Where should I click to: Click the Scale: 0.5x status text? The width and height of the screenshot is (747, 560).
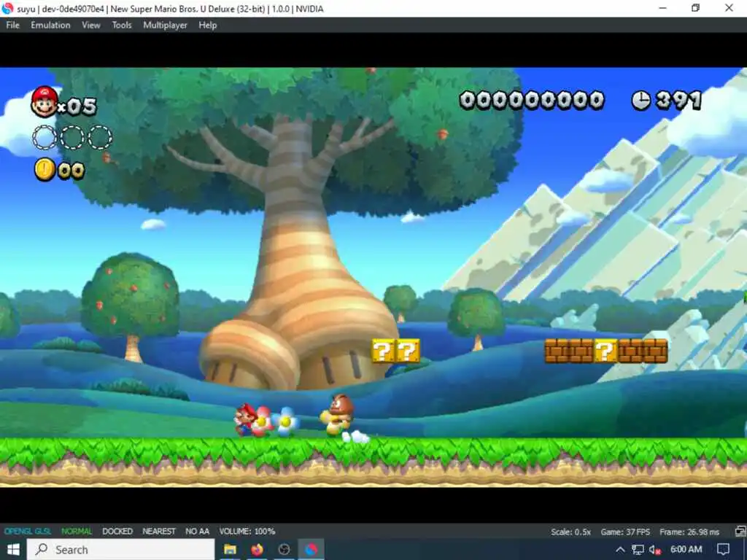570,532
